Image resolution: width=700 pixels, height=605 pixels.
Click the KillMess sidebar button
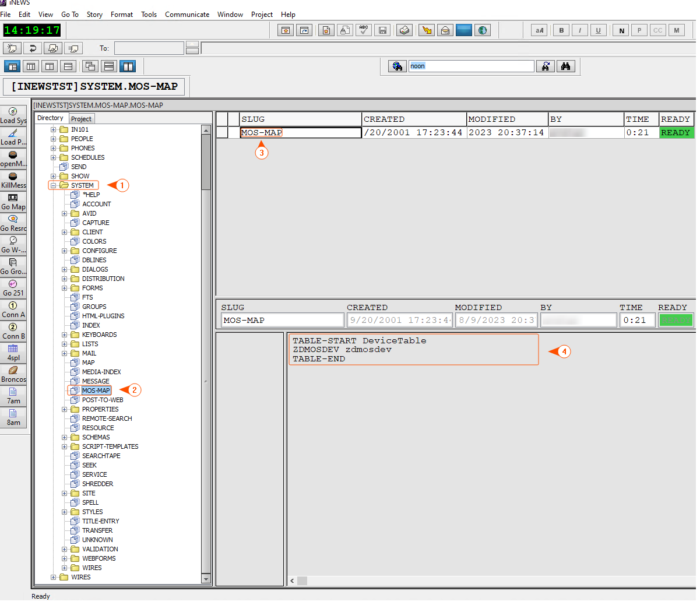(x=13, y=181)
